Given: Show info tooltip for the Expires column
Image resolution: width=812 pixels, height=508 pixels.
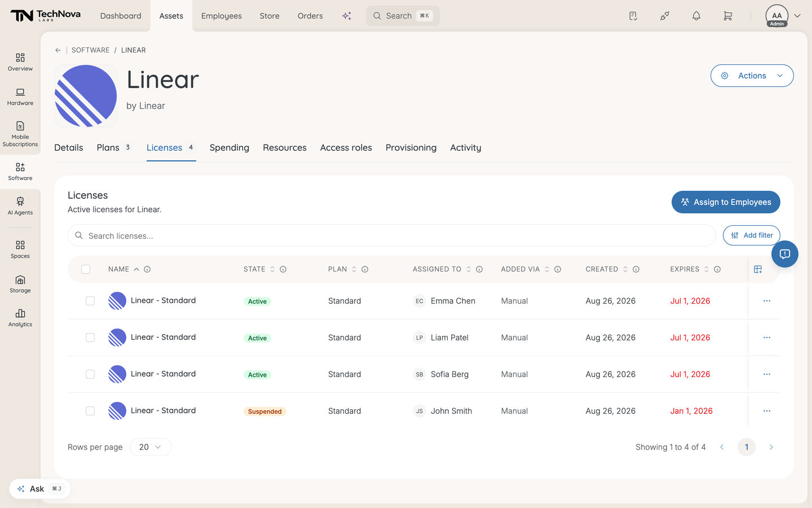Looking at the screenshot, I should (717, 269).
